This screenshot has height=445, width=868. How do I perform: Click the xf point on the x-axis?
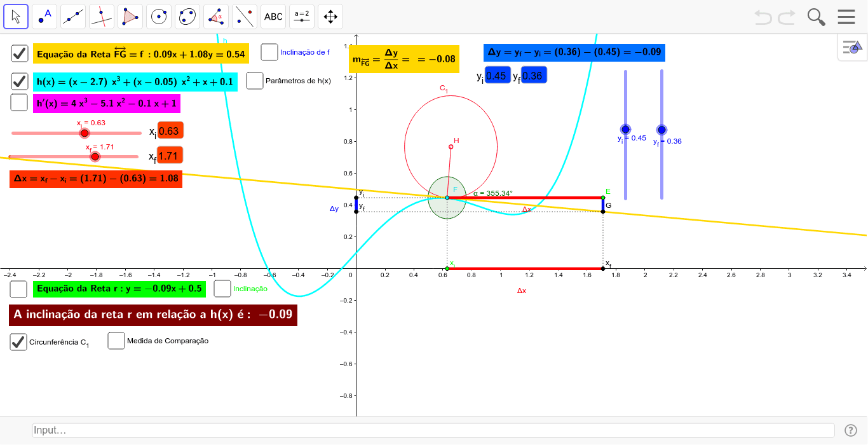click(x=603, y=268)
